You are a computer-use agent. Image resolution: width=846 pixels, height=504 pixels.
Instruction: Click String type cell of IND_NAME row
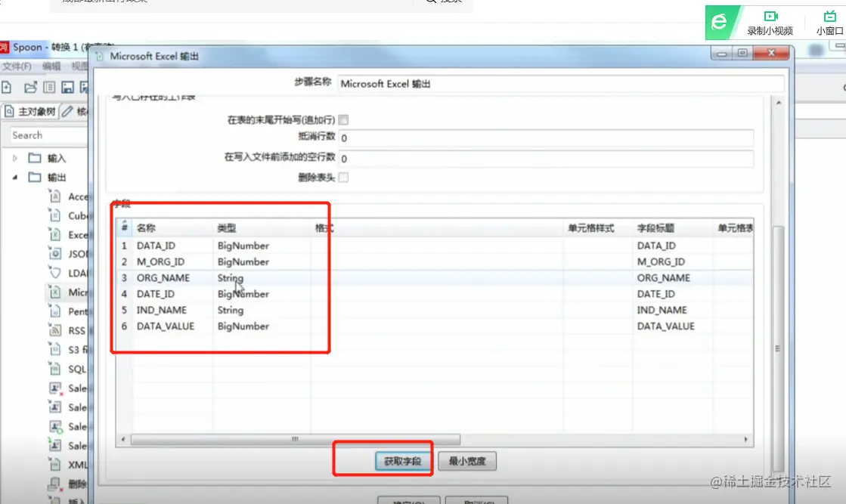point(262,310)
